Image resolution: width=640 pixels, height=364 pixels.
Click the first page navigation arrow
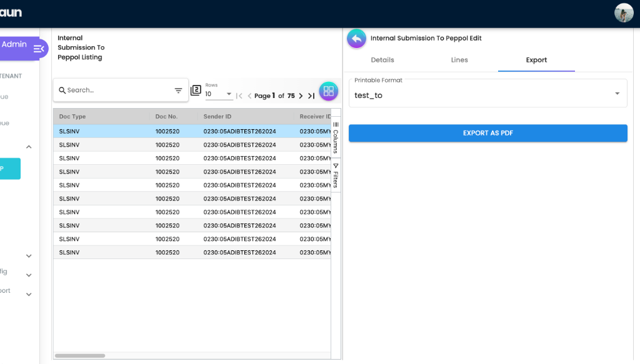pyautogui.click(x=239, y=96)
